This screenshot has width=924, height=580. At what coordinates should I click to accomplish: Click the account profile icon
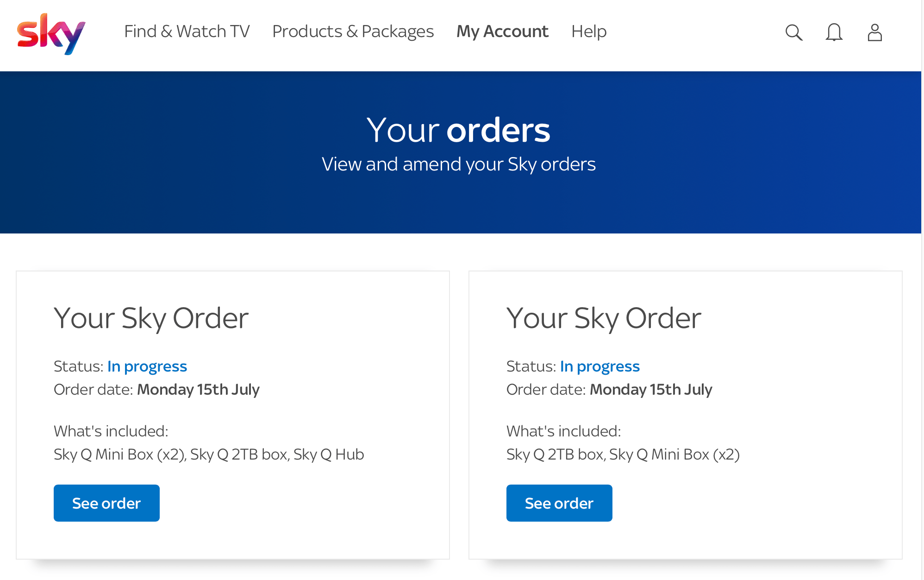coord(874,32)
